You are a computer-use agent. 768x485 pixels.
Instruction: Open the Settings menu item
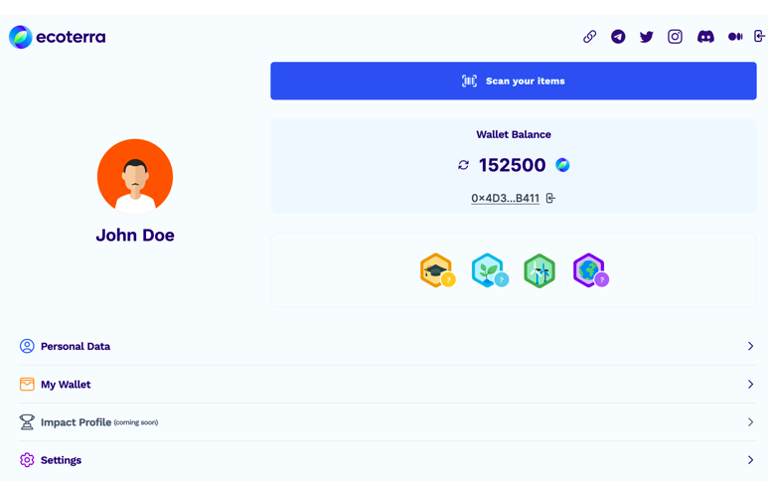pos(387,460)
